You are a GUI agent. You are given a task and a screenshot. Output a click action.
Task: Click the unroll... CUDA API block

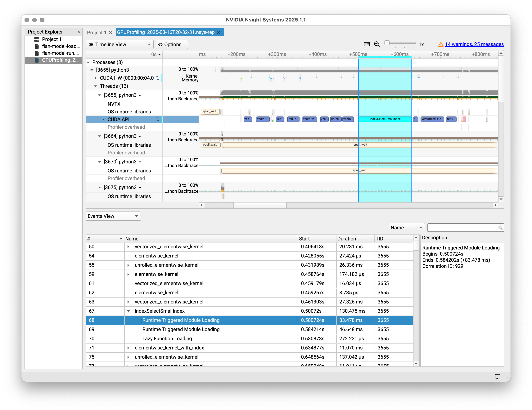coord(336,119)
